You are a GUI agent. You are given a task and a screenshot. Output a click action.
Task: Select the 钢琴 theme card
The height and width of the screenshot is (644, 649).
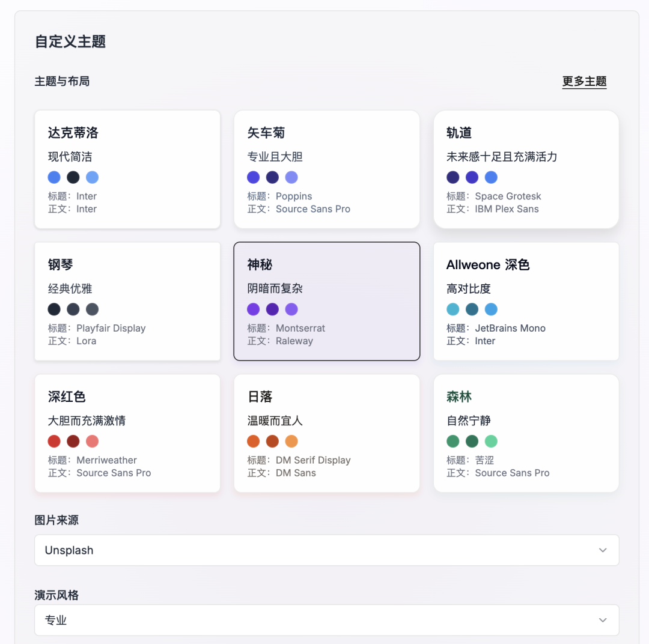(127, 300)
